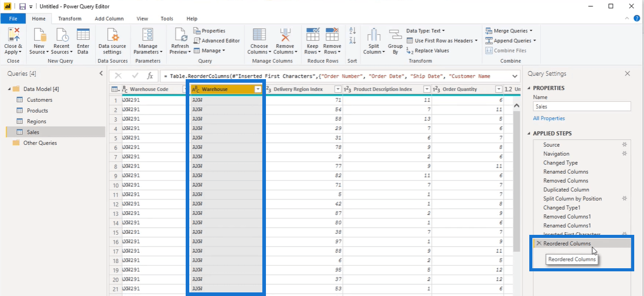
Task: Open Navigation step settings gear
Action: tap(624, 154)
